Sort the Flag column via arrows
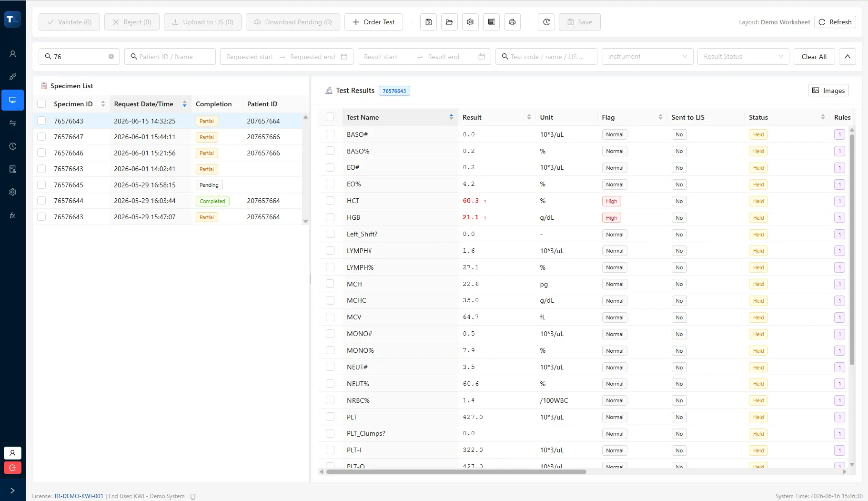Viewport: 868px width, 501px height. pos(660,117)
